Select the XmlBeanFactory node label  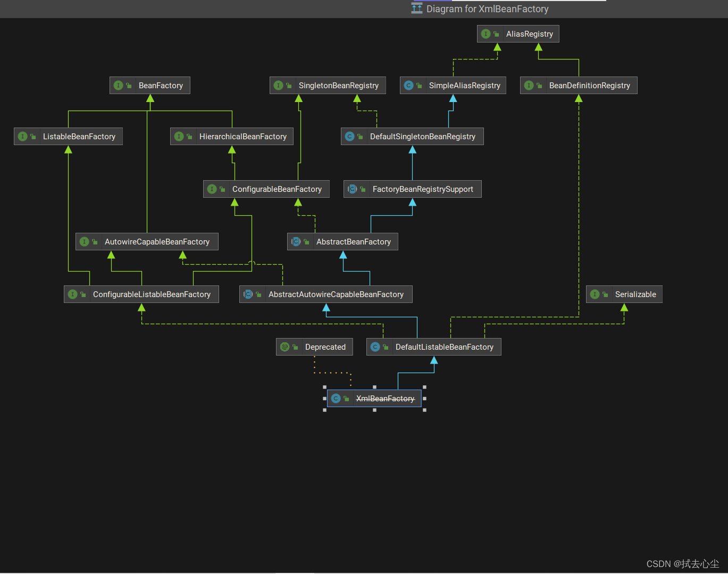[x=385, y=399]
